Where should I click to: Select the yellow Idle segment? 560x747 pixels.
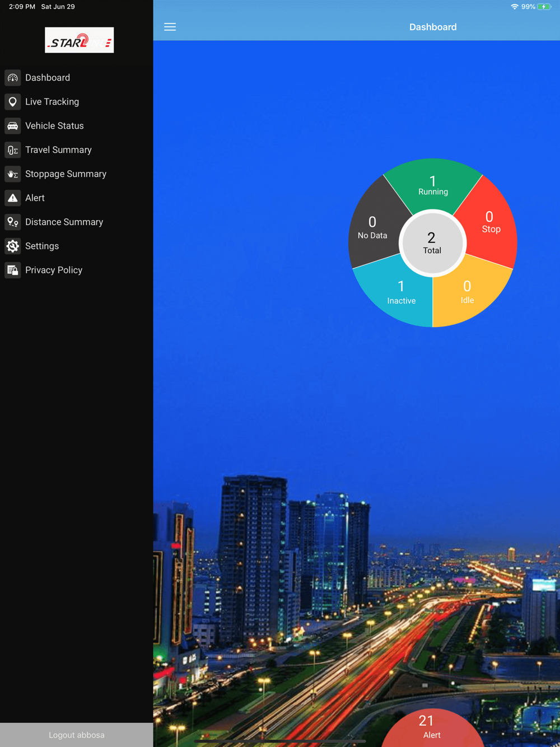pyautogui.click(x=467, y=292)
